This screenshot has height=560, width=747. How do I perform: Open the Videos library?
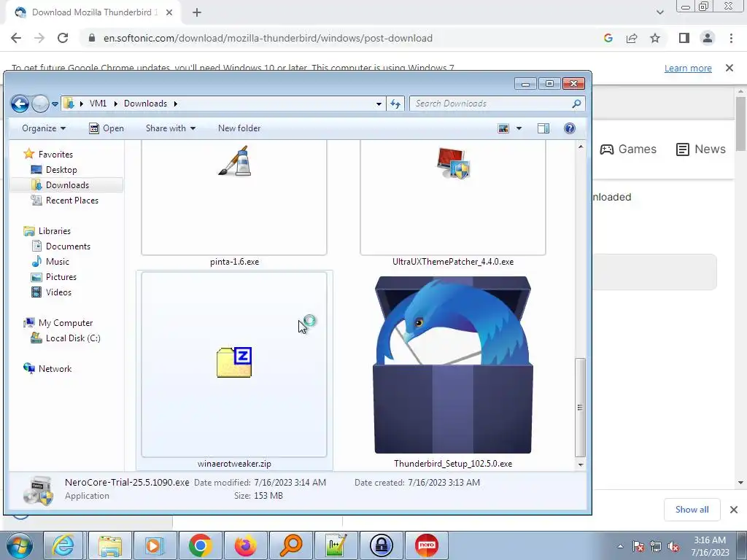click(58, 292)
